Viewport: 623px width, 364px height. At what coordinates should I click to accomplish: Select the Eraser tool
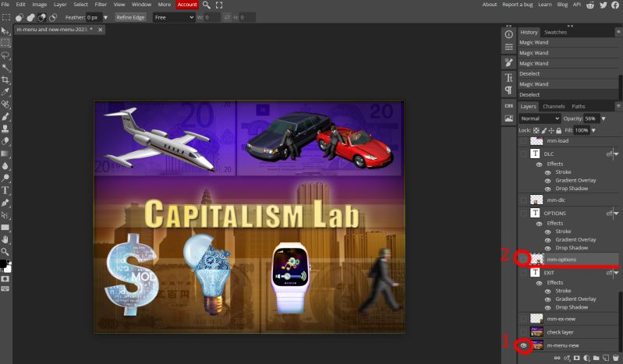[5, 141]
